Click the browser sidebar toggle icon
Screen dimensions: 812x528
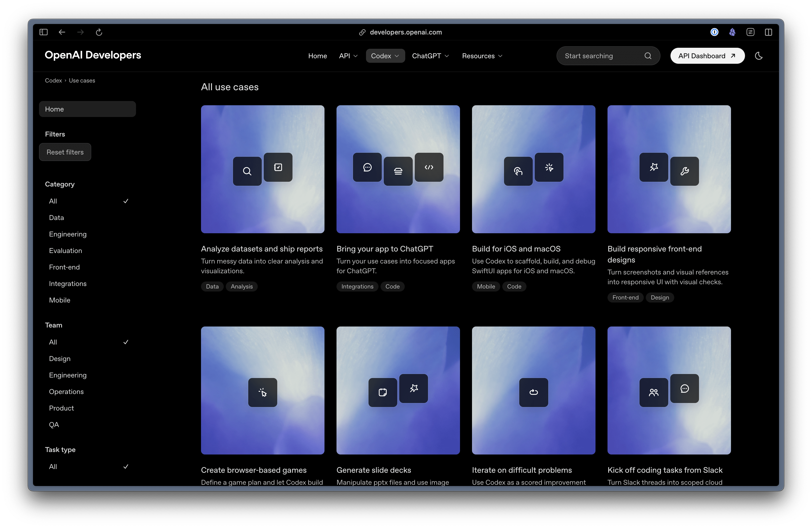43,32
